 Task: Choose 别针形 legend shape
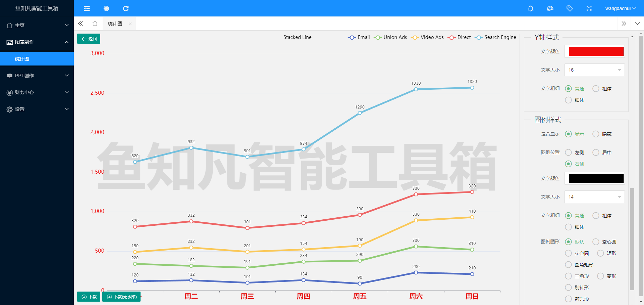(577, 288)
